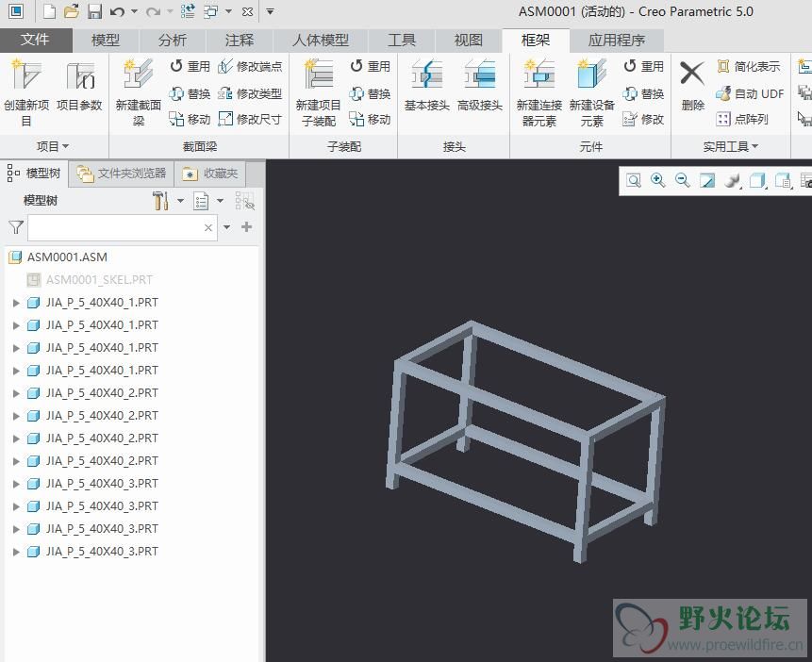
Task: Click the Open folder icon
Action: 72,11
